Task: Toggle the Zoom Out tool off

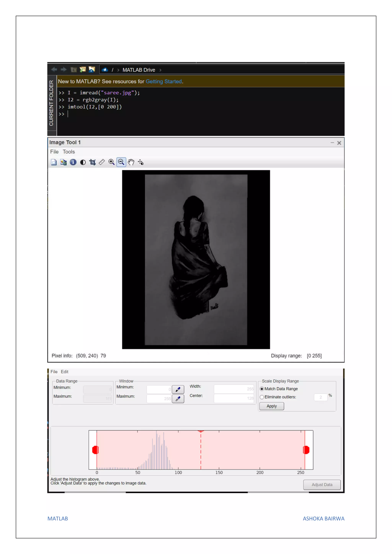Action: pyautogui.click(x=121, y=162)
